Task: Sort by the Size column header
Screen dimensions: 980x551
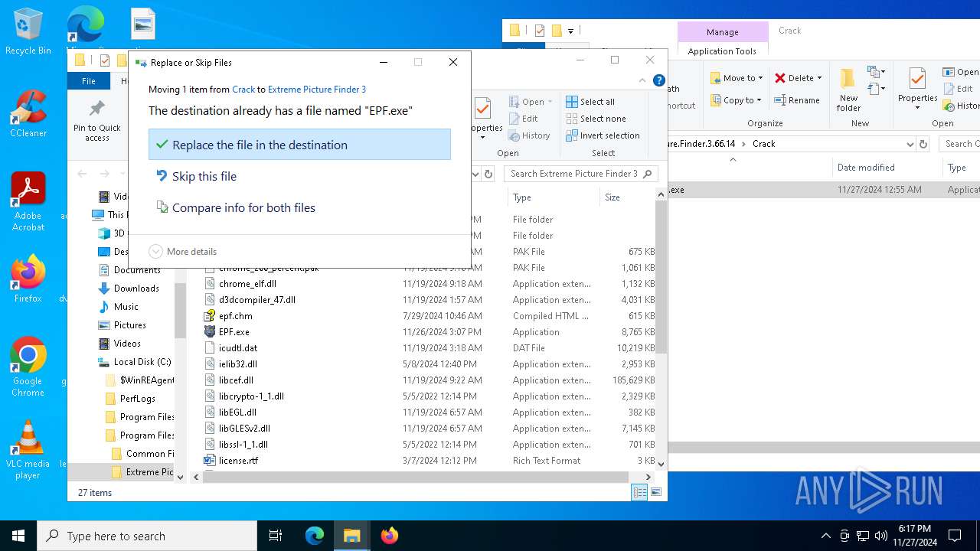Action: click(x=626, y=197)
